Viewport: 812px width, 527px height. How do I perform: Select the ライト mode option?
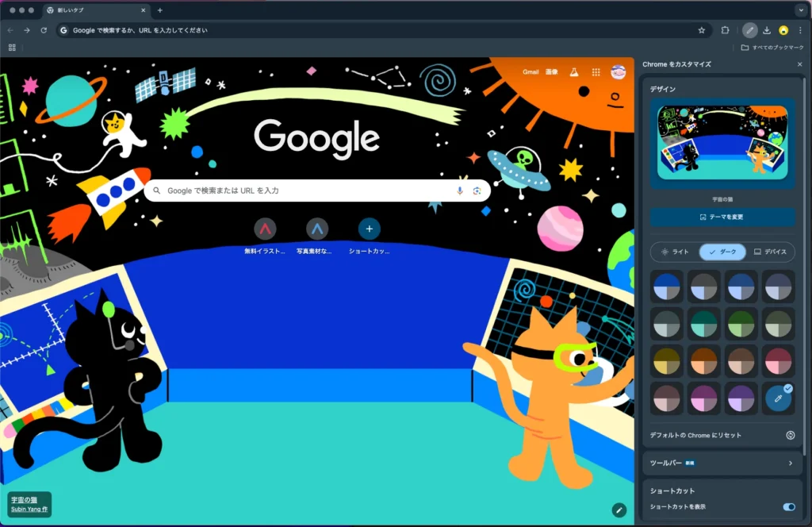coord(675,252)
